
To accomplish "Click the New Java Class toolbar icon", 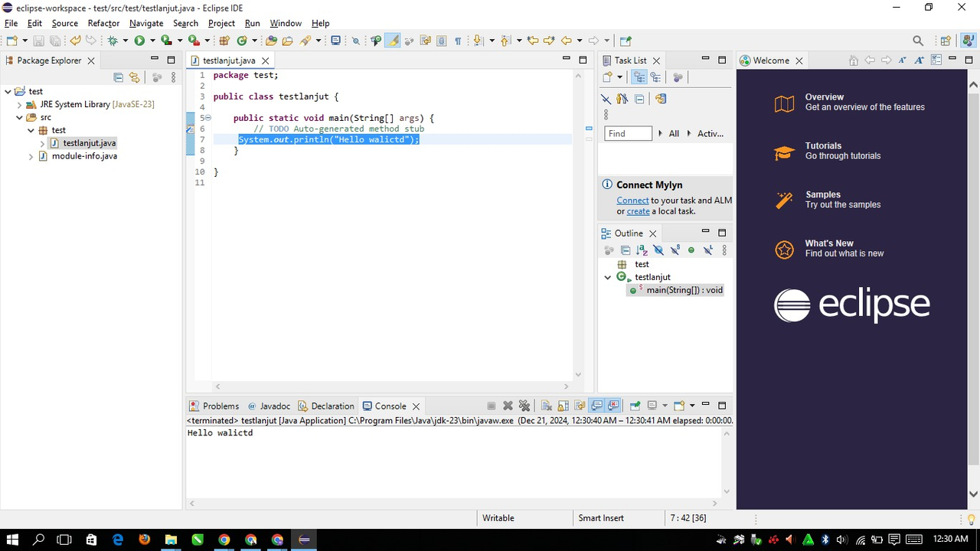I will (242, 41).
